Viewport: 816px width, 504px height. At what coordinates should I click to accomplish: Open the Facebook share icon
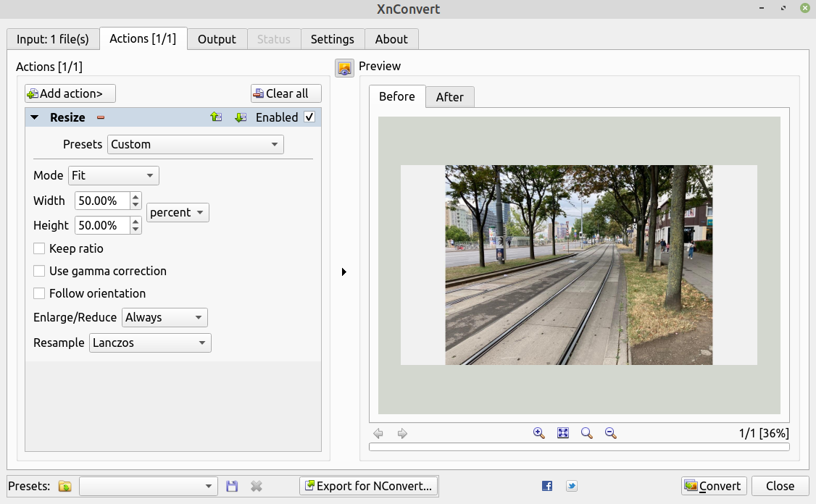coord(547,486)
